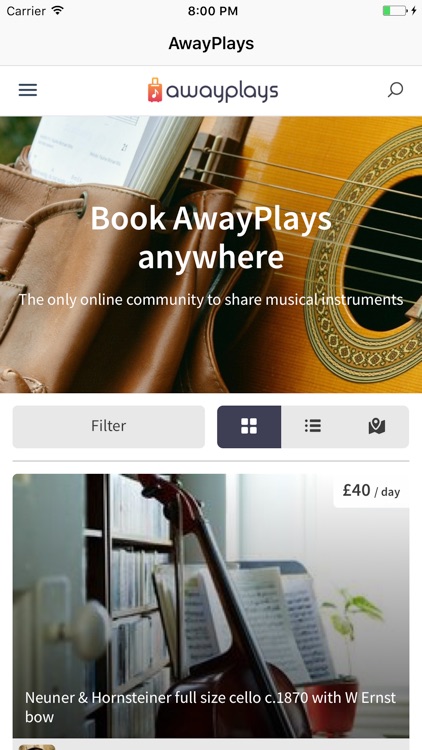Tap the £40 / day price tag

(x=371, y=491)
